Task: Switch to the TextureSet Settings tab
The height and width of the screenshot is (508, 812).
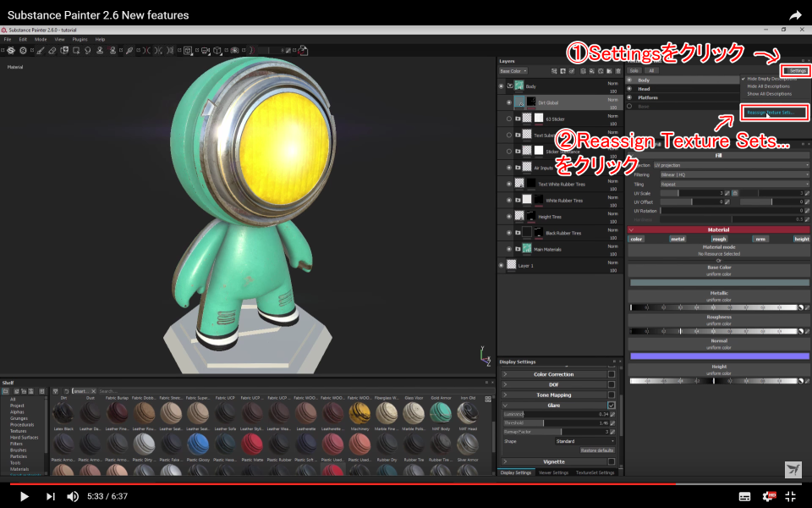Action: (595, 472)
